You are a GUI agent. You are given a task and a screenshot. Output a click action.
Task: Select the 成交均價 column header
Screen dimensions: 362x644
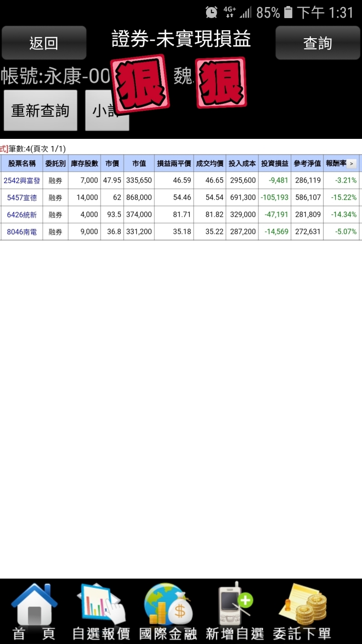coord(210,164)
